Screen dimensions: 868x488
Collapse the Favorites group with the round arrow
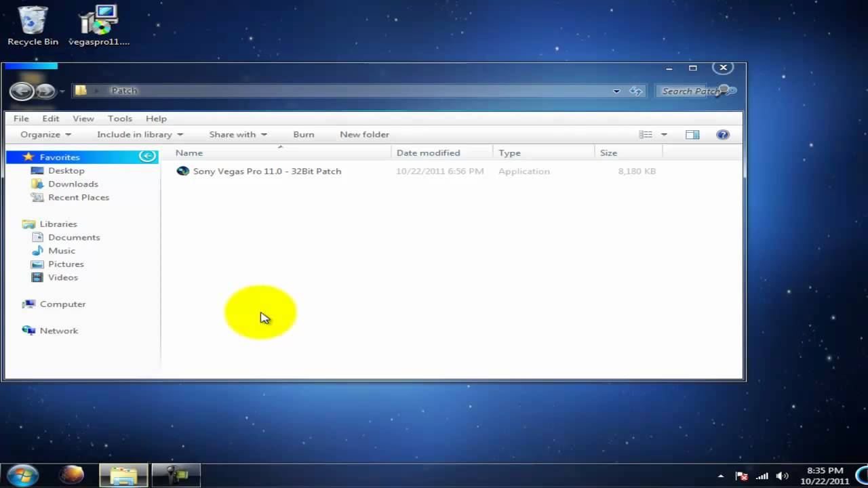point(147,157)
